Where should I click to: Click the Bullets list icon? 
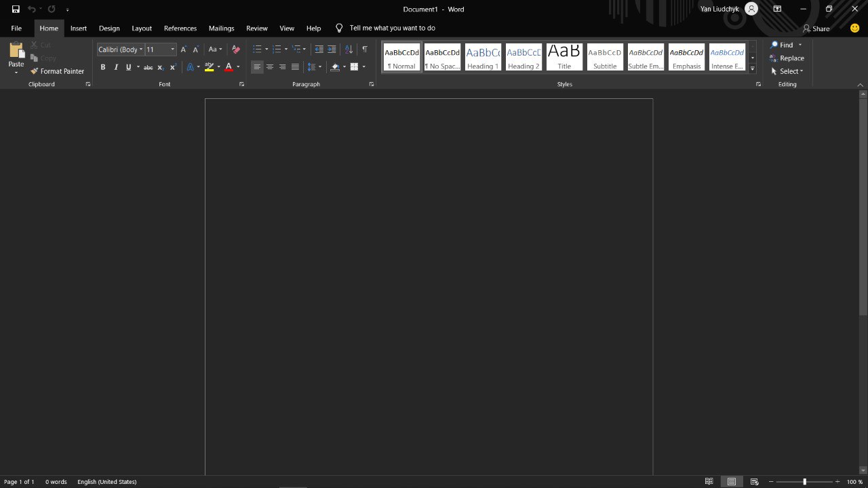pos(257,49)
